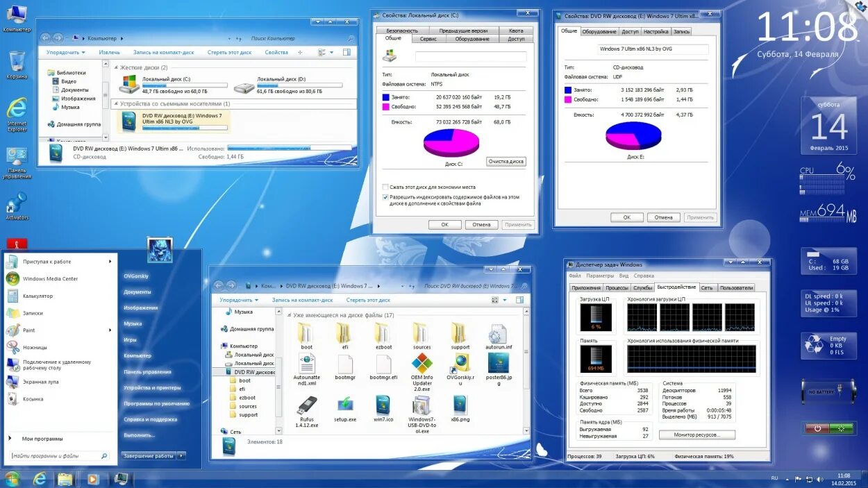Click the Очистка диска button
Viewport: 868px width, 488px height.
(506, 161)
